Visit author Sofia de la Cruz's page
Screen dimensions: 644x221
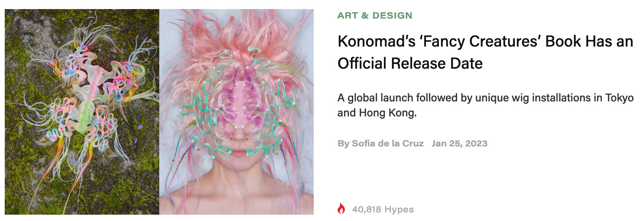pos(388,143)
